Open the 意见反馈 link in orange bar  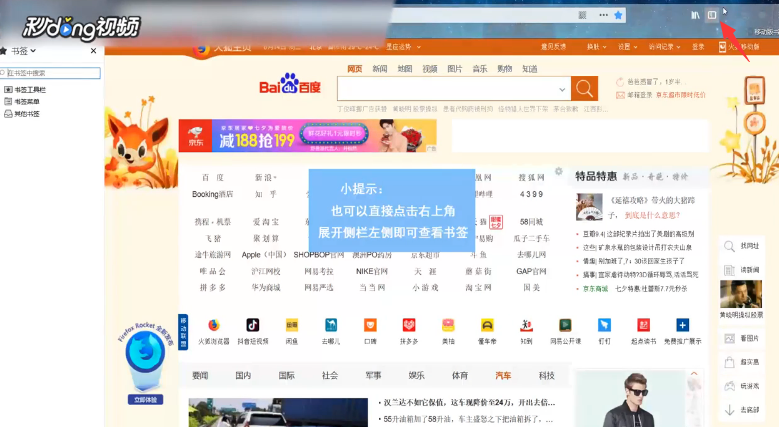pos(553,47)
